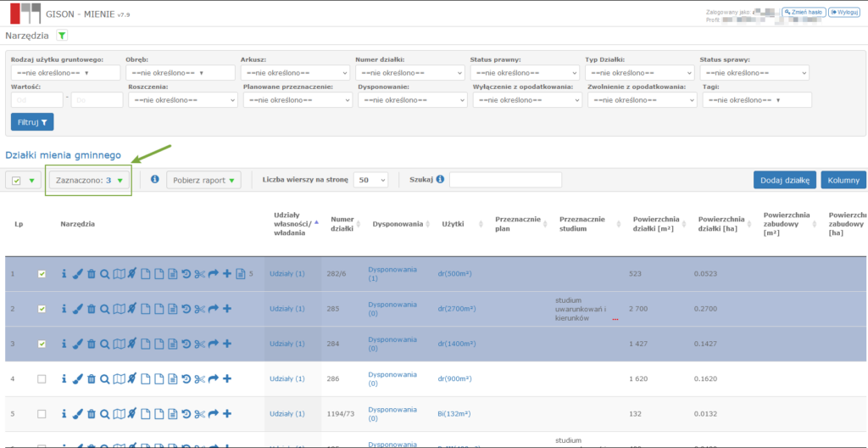Open the Pobierz raport menu
The width and height of the screenshot is (868, 448).
click(203, 180)
